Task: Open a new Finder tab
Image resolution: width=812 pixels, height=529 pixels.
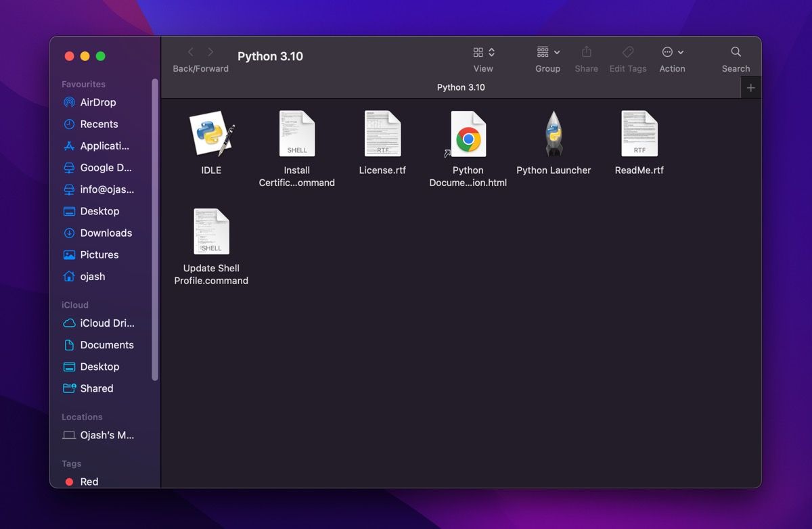Action: [x=750, y=87]
